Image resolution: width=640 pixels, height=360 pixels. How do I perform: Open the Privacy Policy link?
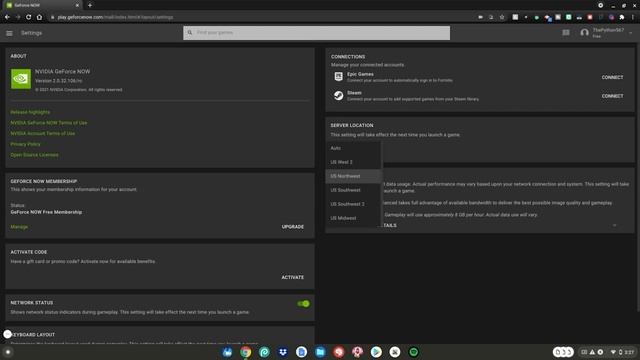pyautogui.click(x=25, y=144)
